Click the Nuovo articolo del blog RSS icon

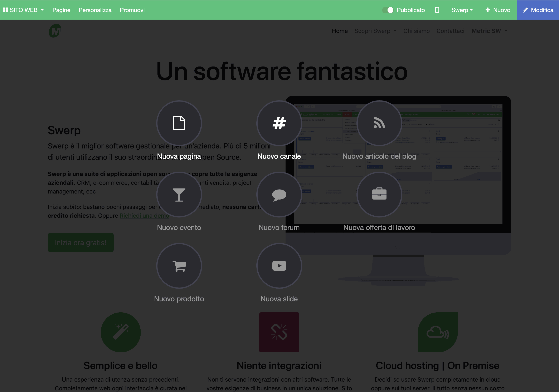(379, 123)
